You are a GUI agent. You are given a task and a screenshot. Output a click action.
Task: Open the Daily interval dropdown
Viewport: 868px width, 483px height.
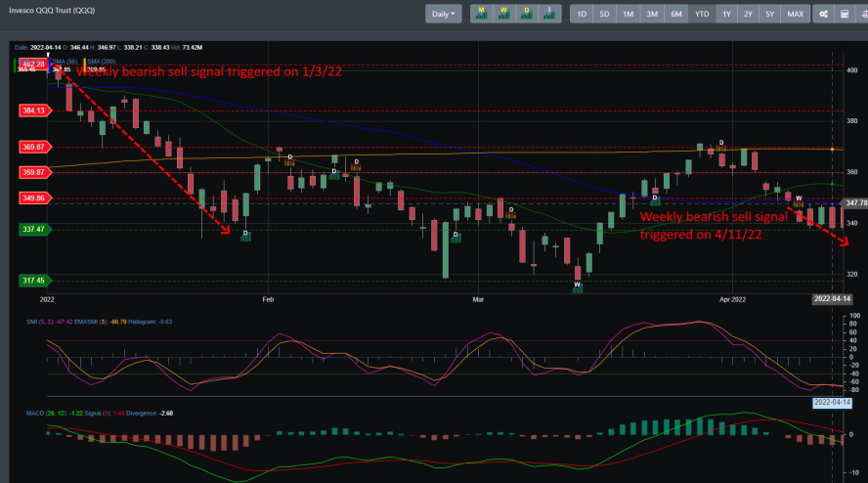443,14
